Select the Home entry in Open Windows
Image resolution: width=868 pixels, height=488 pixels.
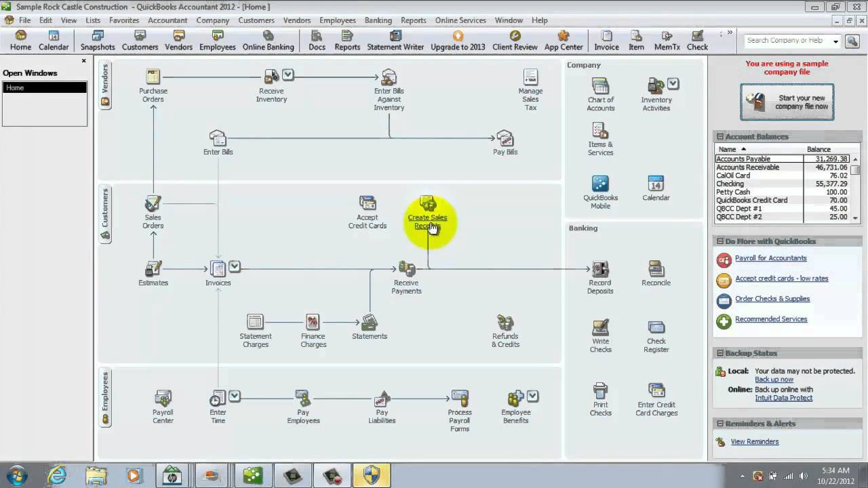45,87
